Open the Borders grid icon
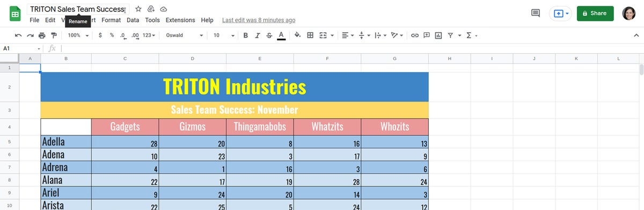This screenshot has width=644, height=210. [310, 35]
